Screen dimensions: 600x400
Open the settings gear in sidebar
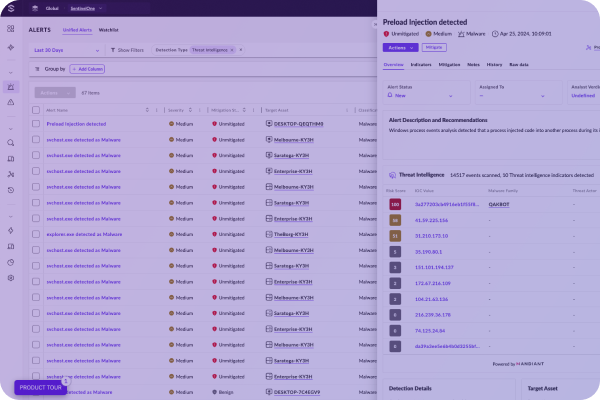point(11,277)
